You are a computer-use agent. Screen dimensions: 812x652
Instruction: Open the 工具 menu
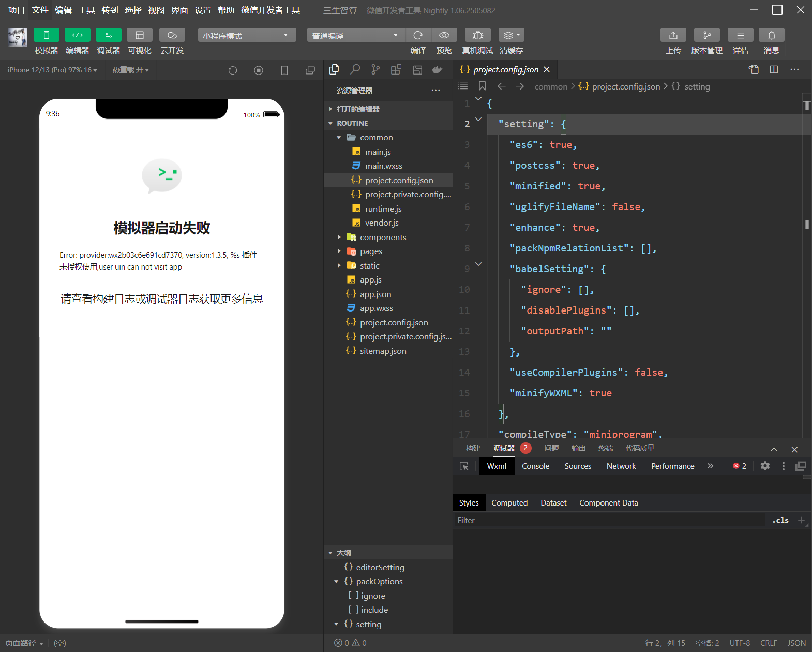pos(86,10)
